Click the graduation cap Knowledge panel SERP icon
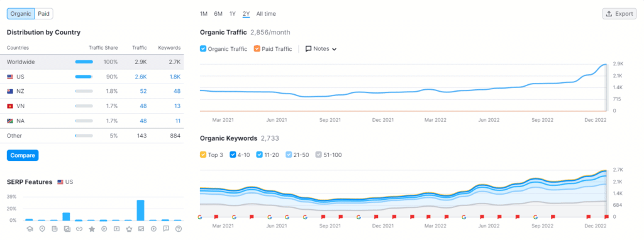 30,229
